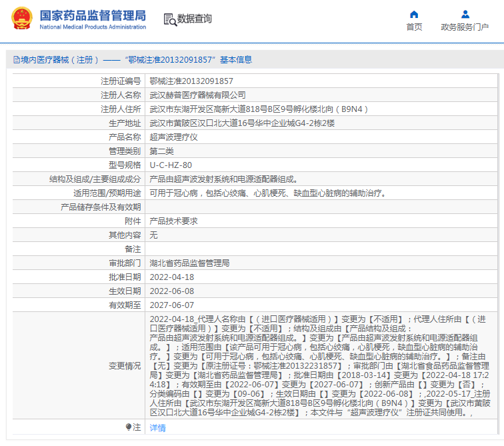The height and width of the screenshot is (446, 504).
Task: Click the 审批部门 row label
Action: pos(125,263)
